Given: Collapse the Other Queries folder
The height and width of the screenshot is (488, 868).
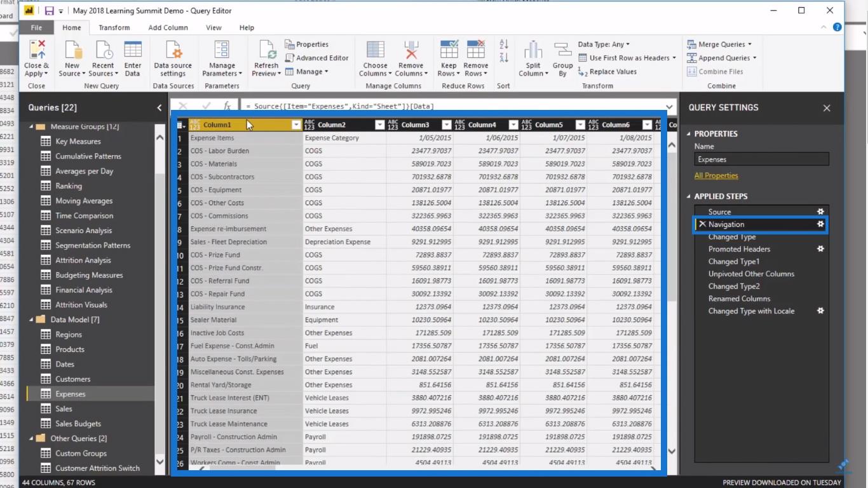Looking at the screenshot, I should tap(31, 438).
